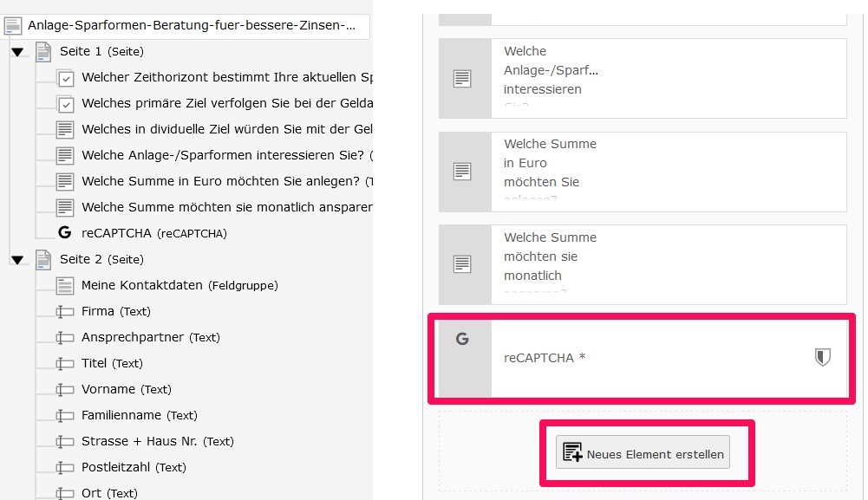Click the shield validator icon on reCAPTCHA element

tap(823, 357)
